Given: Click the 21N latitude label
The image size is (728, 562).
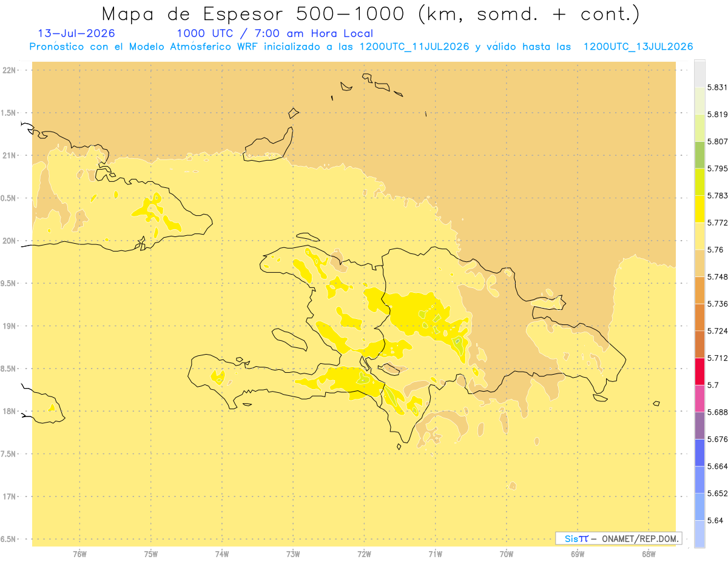Looking at the screenshot, I should point(8,156).
